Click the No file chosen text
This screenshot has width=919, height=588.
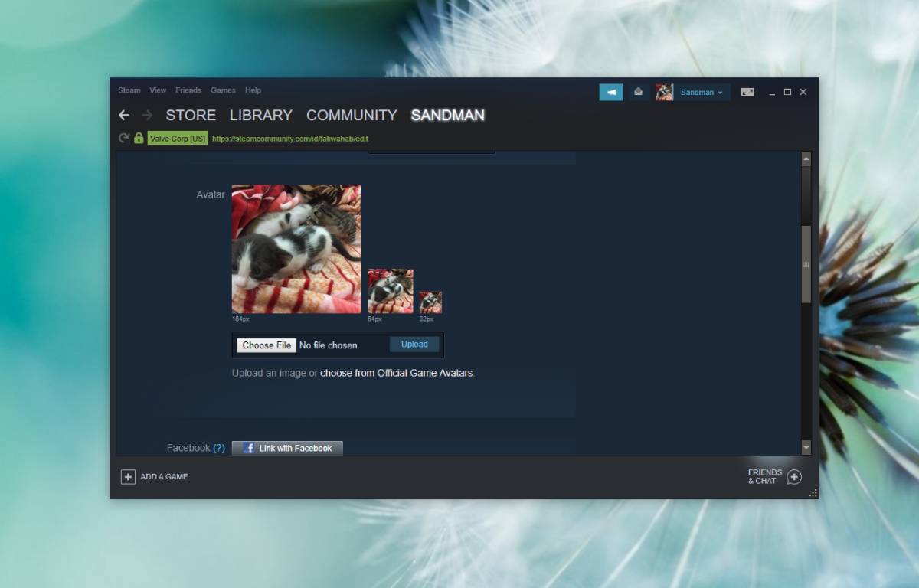(328, 345)
